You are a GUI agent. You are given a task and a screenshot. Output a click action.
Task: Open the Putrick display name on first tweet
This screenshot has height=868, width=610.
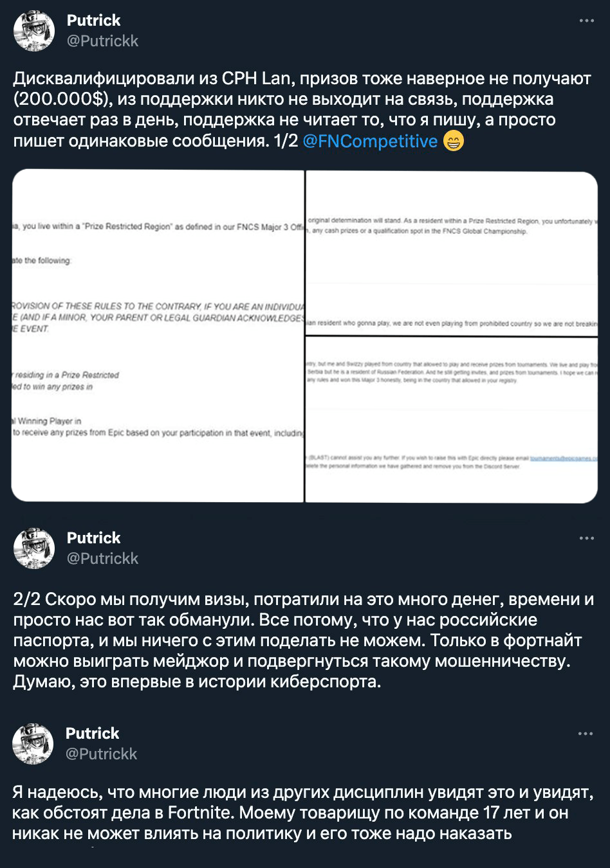(93, 21)
